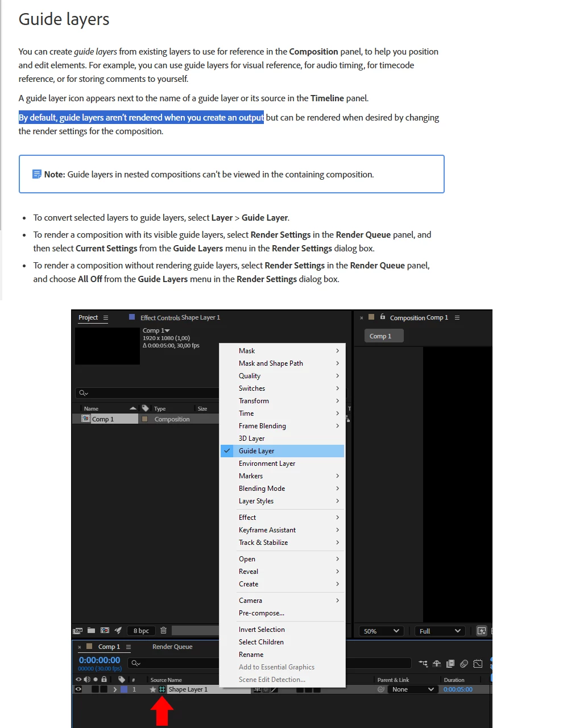Open the Full resolution dropdown

pos(440,631)
